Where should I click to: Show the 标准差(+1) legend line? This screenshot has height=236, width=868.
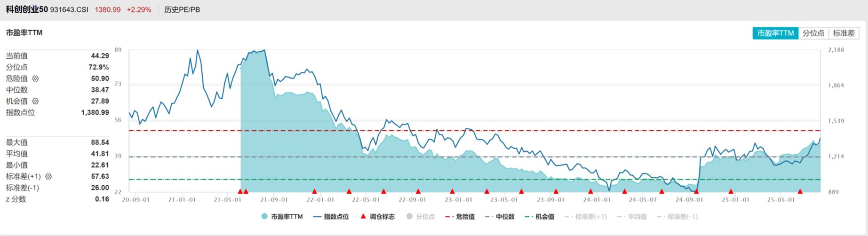point(586,217)
